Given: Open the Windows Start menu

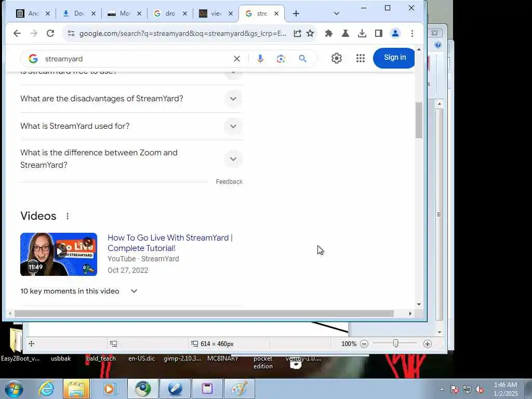Looking at the screenshot, I should pyautogui.click(x=14, y=389).
